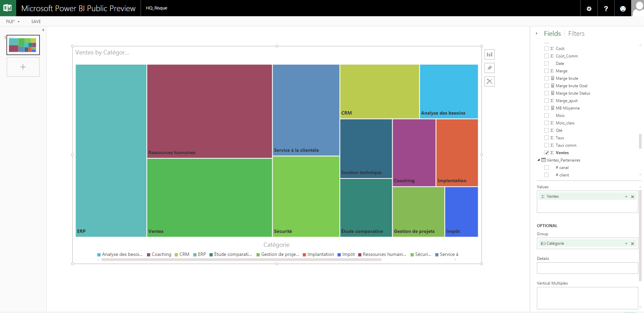The height and width of the screenshot is (313, 644).
Task: Click the smiley feedback icon
Action: (623, 8)
